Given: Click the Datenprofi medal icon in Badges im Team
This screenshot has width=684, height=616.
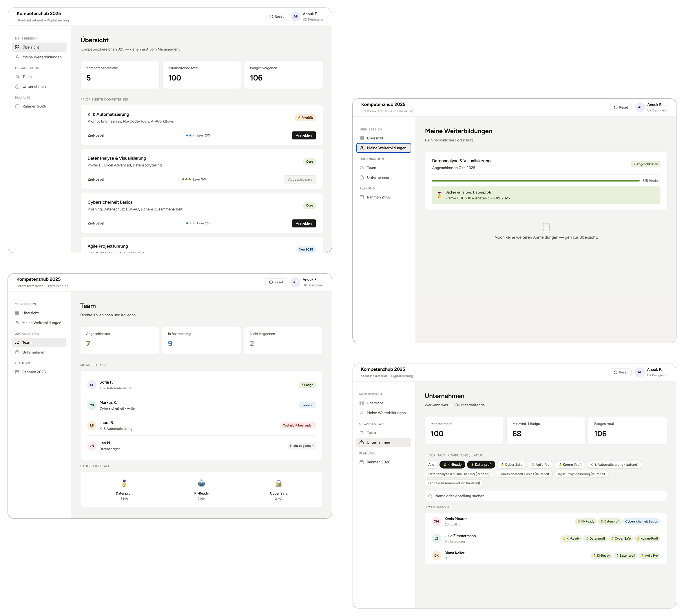Looking at the screenshot, I should coord(124,483).
